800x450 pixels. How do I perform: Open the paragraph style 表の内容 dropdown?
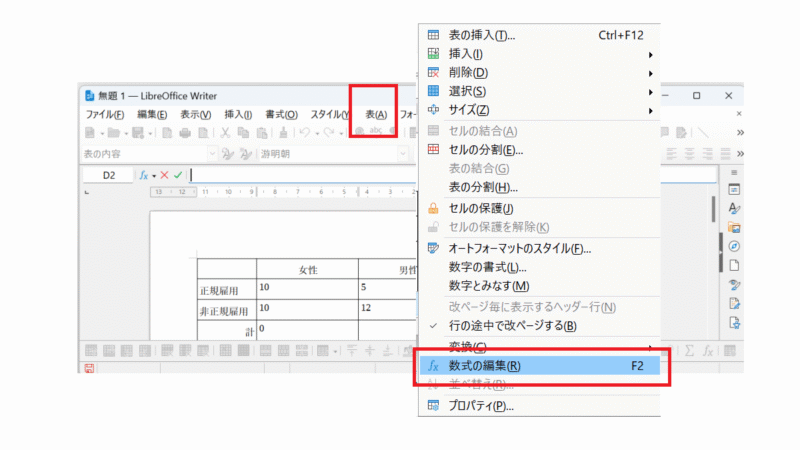(x=212, y=154)
